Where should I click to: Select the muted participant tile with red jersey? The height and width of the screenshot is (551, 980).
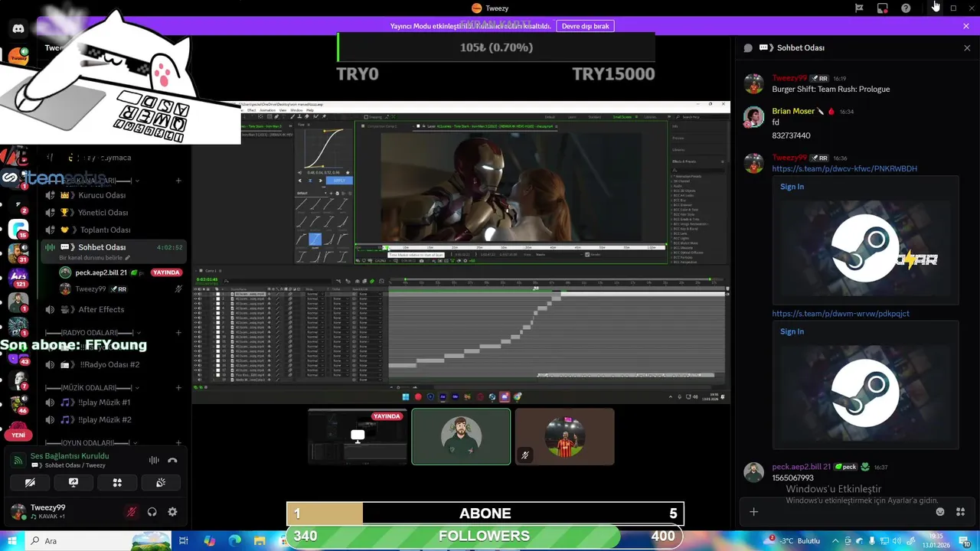point(564,436)
